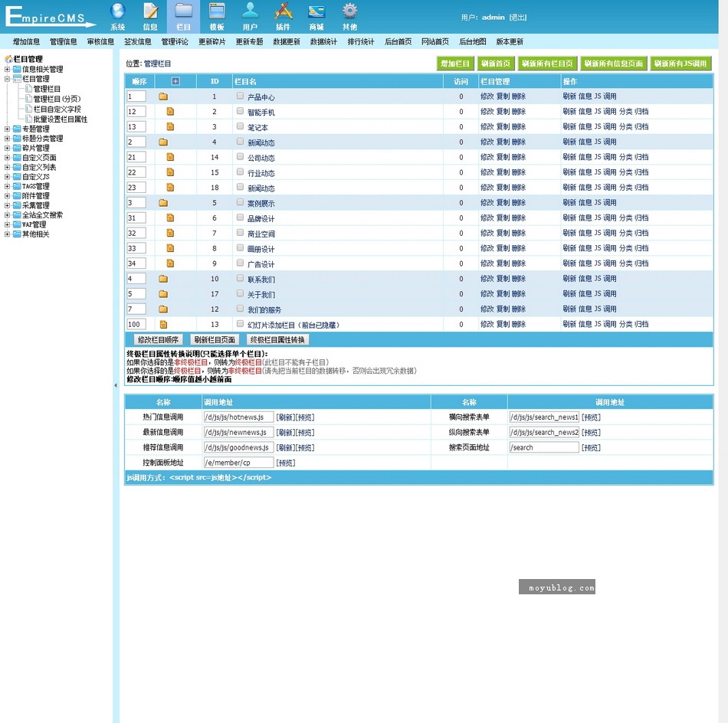Check the 笔记本 checkbox
728x723 pixels.
(x=240, y=126)
